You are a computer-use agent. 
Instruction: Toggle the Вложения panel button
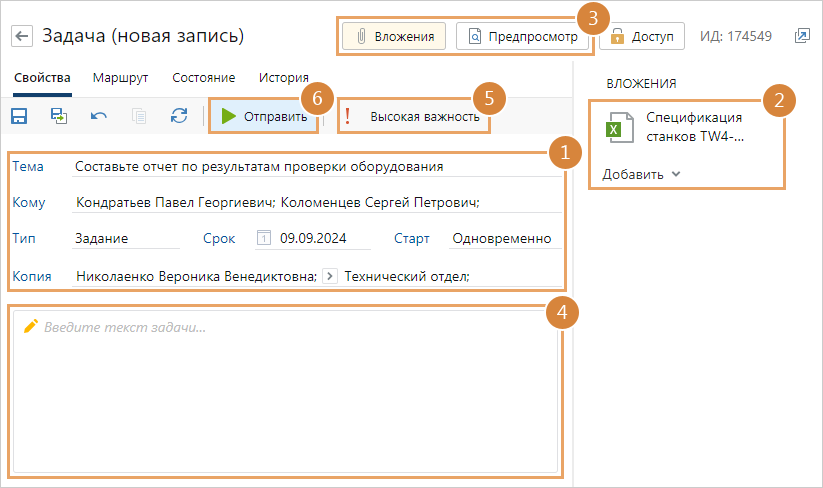(394, 36)
